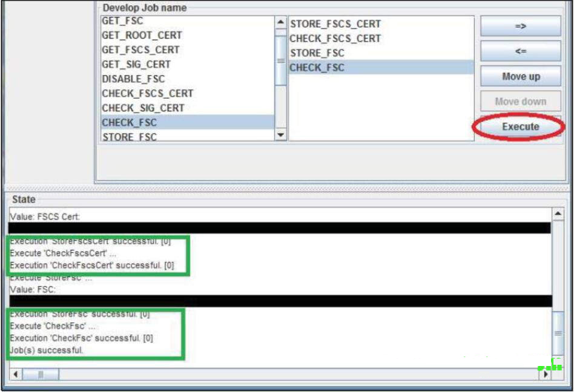This screenshot has height=392, width=574.
Task: Click the left arrow (<=) remove button
Action: pos(520,51)
